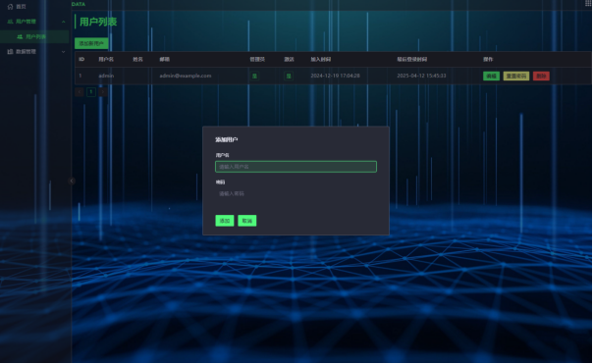
Task: Click the DATA label in header
Action: (x=79, y=4)
